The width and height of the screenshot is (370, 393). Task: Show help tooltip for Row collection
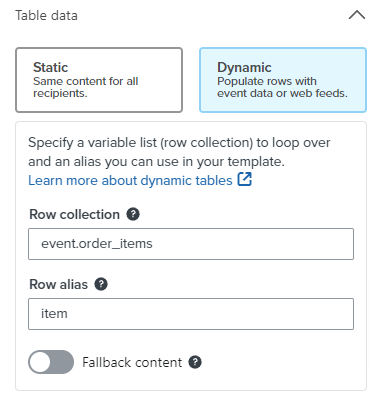coord(133,214)
